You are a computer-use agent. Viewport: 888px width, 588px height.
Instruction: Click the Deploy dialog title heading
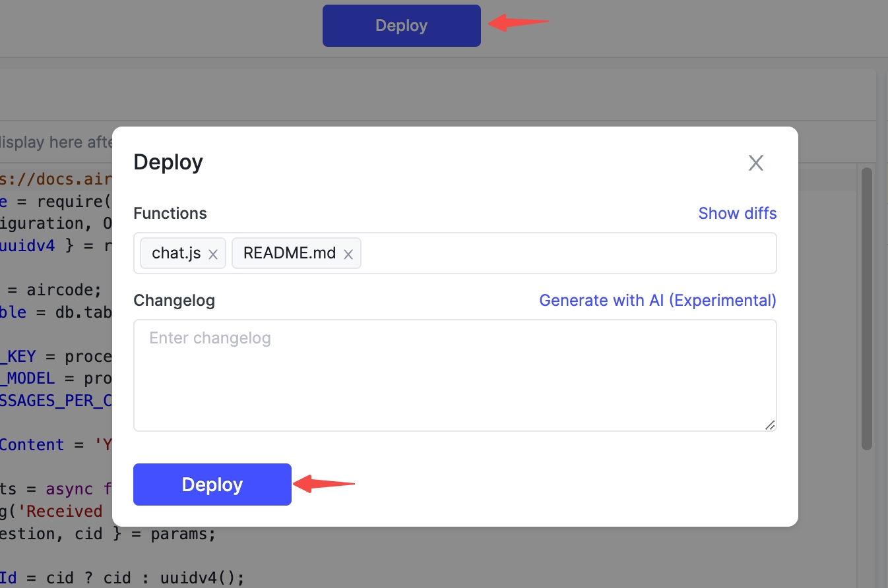(x=168, y=162)
